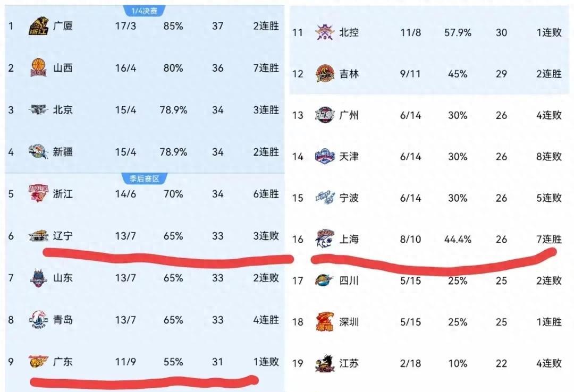Click the 吉林 team logo
This screenshot has height=392, width=574.
[324, 74]
